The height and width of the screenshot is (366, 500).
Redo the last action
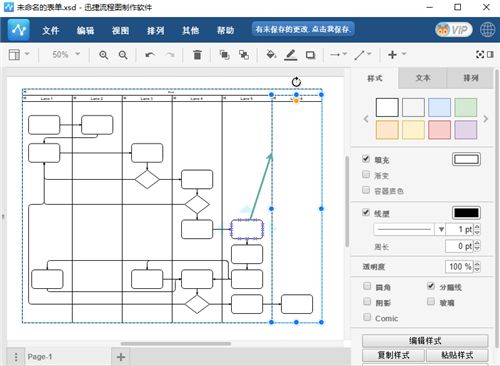(170, 55)
